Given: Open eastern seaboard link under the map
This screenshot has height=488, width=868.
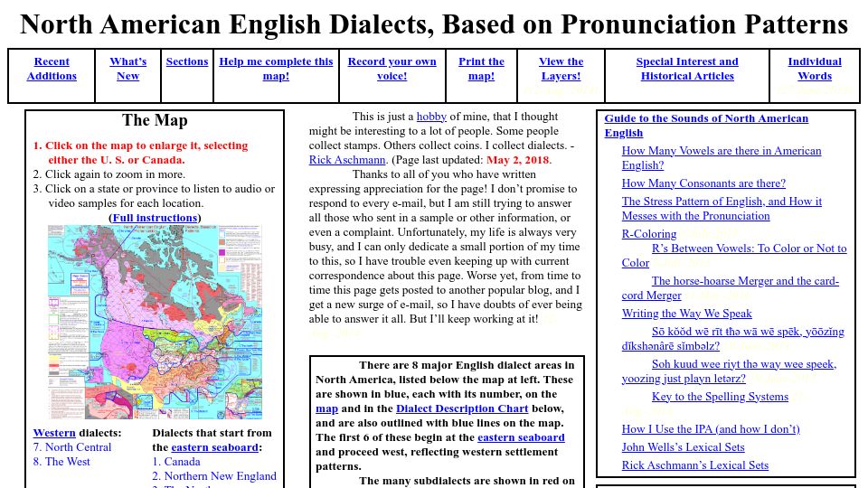Looking at the screenshot, I should coord(215,447).
